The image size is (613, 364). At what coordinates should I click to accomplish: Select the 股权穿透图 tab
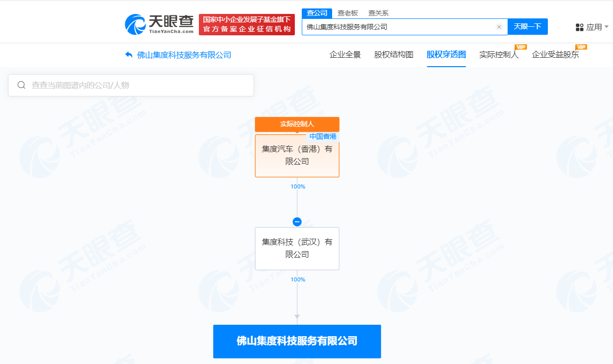pos(446,55)
